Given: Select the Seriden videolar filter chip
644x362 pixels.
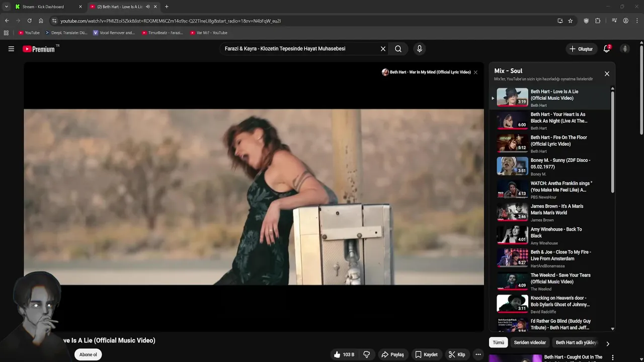Looking at the screenshot, I should (x=530, y=342).
